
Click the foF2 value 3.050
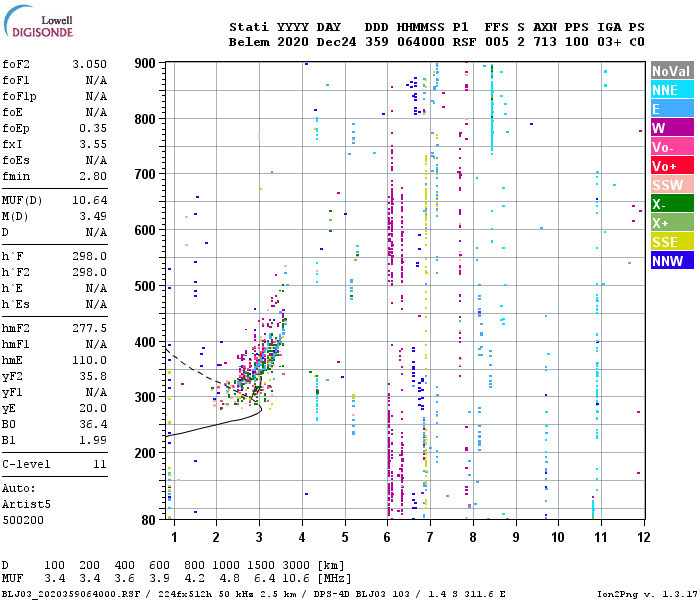coord(90,64)
